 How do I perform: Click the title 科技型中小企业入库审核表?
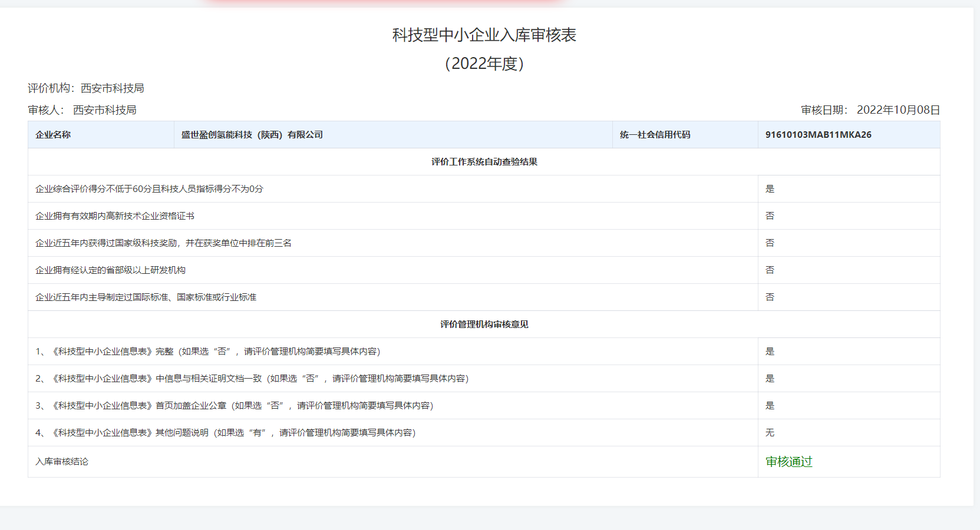point(484,35)
